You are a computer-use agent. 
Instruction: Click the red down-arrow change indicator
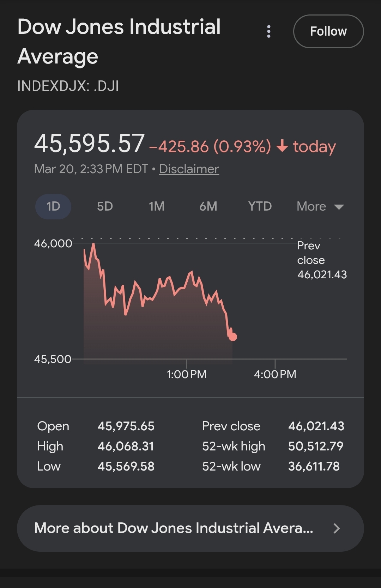pos(282,146)
